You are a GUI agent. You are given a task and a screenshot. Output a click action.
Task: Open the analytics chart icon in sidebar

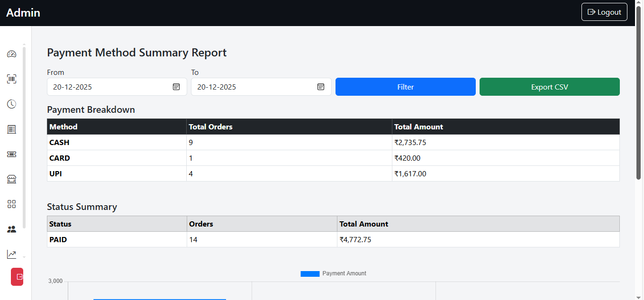click(x=11, y=255)
